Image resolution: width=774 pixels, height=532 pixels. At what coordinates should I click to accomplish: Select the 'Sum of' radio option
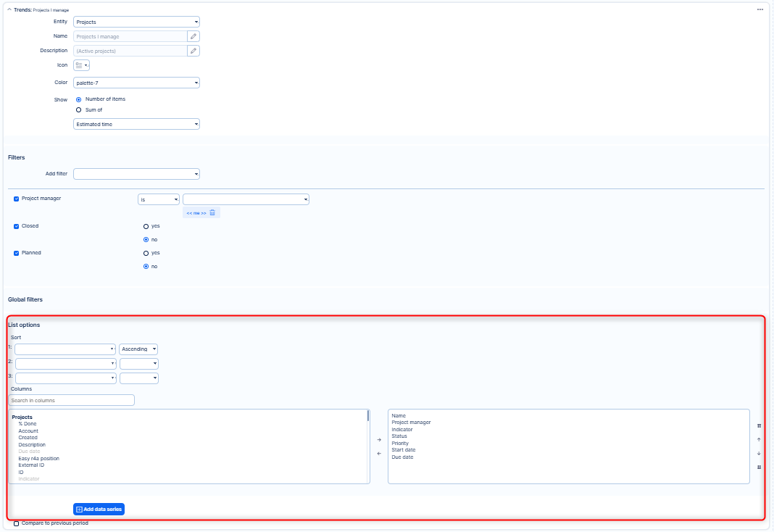tap(78, 110)
